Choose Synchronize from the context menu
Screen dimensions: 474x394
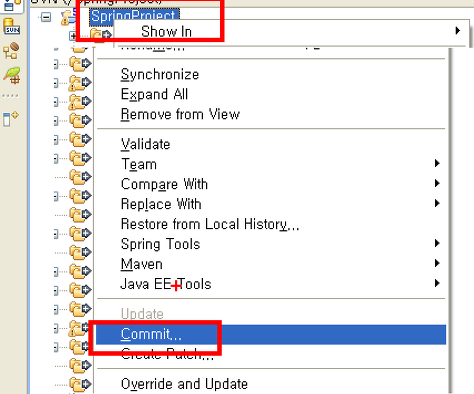tap(271, 74)
